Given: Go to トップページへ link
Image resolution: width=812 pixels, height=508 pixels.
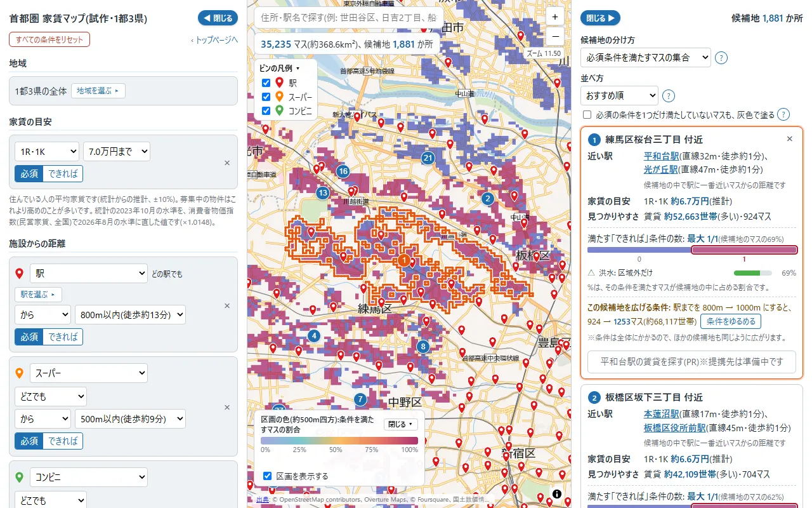Looking at the screenshot, I should point(214,40).
